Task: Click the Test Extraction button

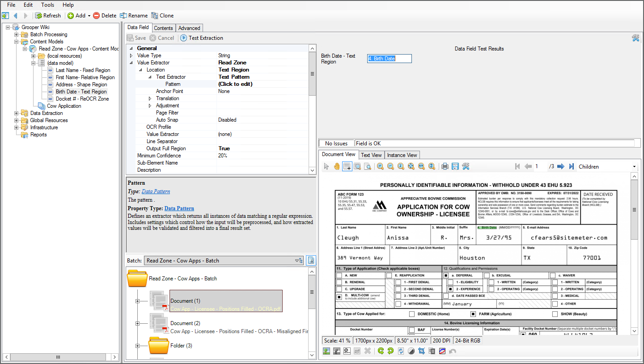Action: [201, 38]
